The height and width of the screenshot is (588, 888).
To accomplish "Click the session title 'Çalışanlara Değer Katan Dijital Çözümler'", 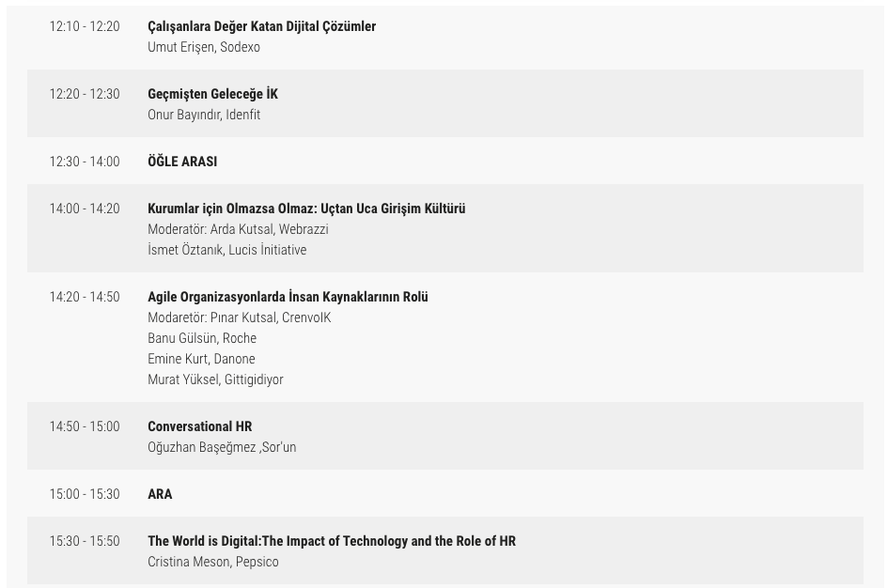I will (x=261, y=26).
